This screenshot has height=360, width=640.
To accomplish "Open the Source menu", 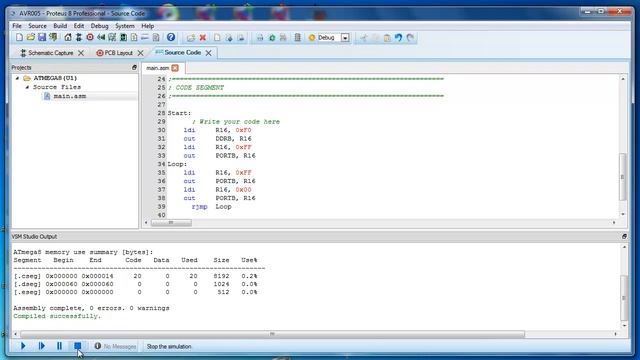I will 37,26.
